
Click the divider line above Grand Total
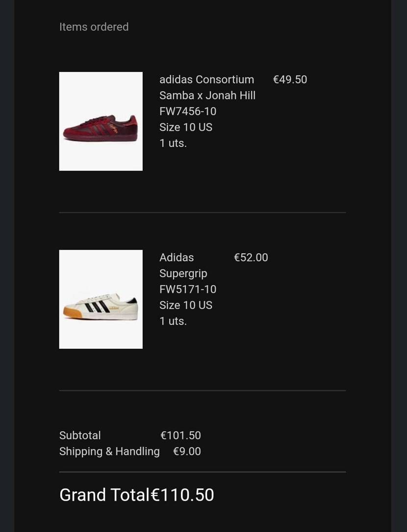click(x=202, y=472)
